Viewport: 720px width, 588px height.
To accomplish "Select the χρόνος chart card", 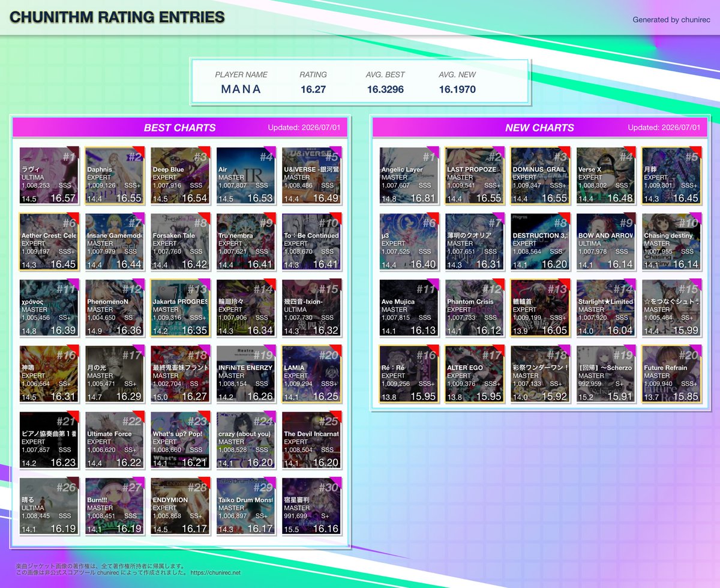I will pos(49,307).
